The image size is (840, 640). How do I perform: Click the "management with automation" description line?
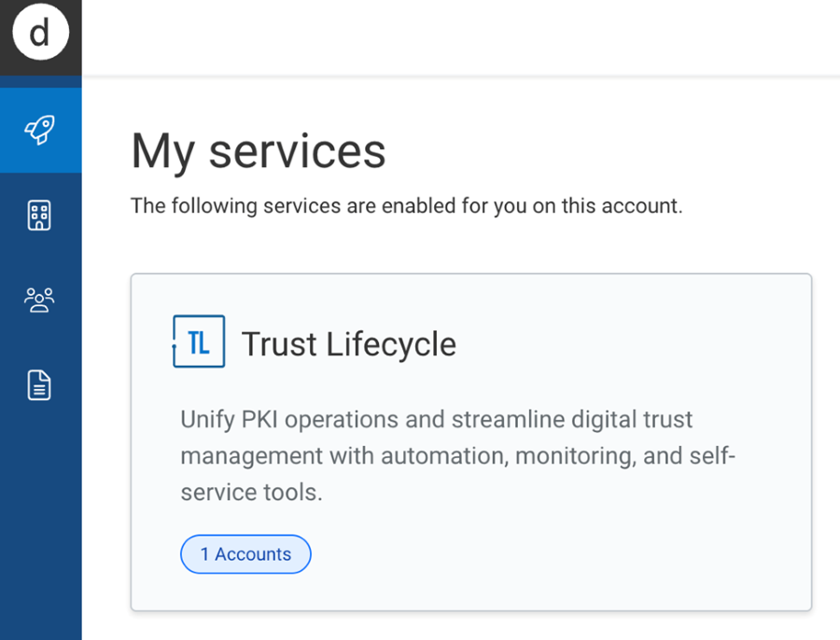pyautogui.click(x=457, y=456)
